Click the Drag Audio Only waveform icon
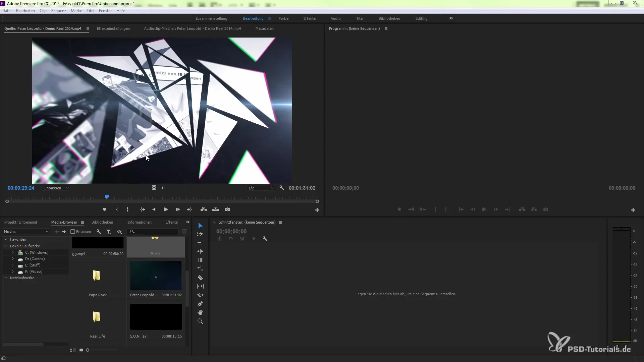This screenshot has width=644, height=362. click(x=163, y=188)
